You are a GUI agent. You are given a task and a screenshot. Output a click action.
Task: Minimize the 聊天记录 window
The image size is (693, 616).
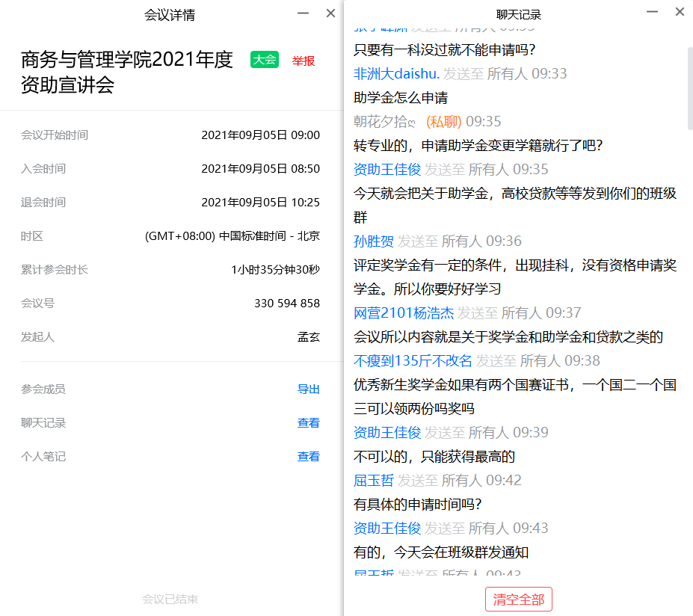(x=652, y=12)
